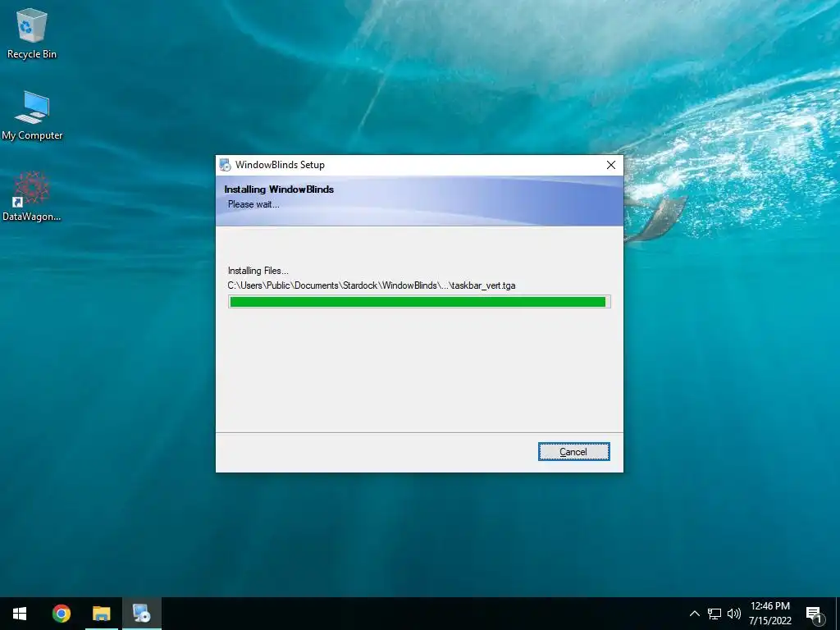Click the taskbar_vert.tga file path text
Viewport: 840px width, 630px height.
tap(372, 285)
